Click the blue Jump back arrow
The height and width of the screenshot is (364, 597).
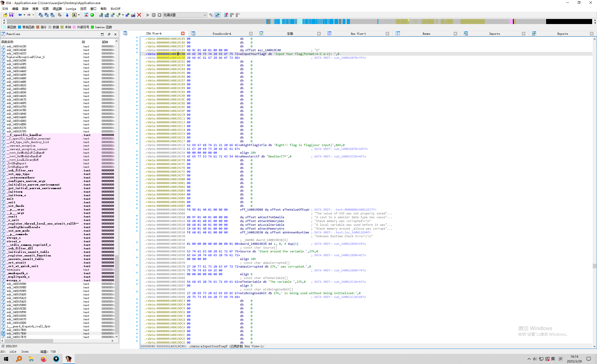click(x=20, y=15)
